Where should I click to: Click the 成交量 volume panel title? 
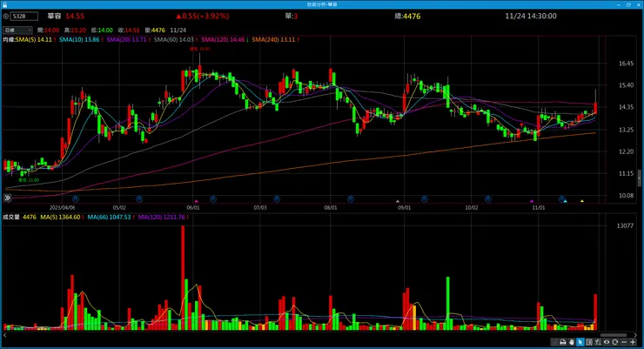click(x=11, y=218)
